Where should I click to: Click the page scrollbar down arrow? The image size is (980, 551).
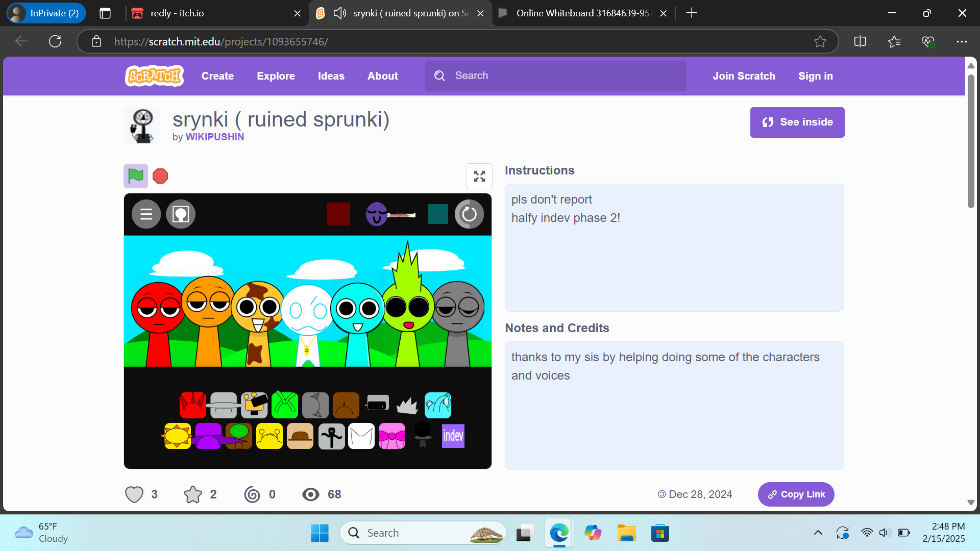pos(971,503)
